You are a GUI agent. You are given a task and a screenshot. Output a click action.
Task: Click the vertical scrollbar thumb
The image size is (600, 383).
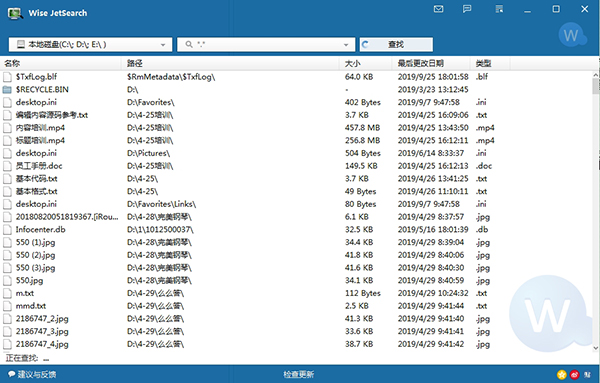[596, 86]
